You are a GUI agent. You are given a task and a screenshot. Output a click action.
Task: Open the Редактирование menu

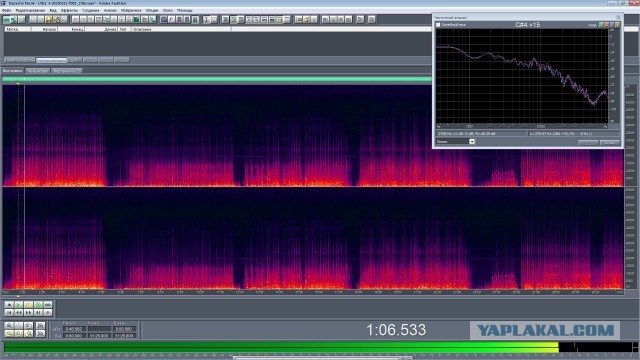tap(30, 10)
